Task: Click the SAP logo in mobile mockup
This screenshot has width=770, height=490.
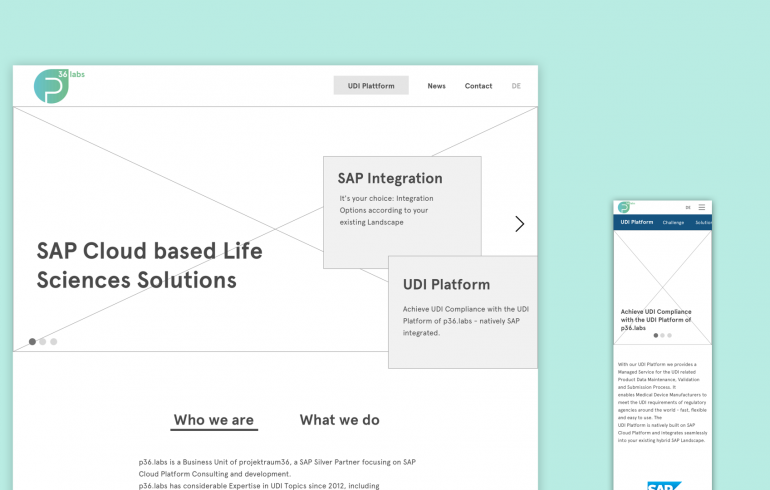Action: coord(663,486)
